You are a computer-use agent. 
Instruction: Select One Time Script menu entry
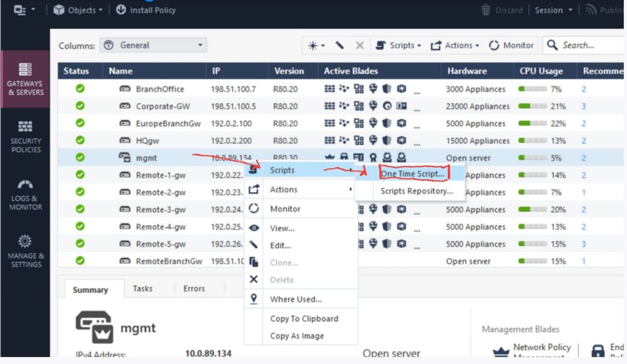coord(413,173)
